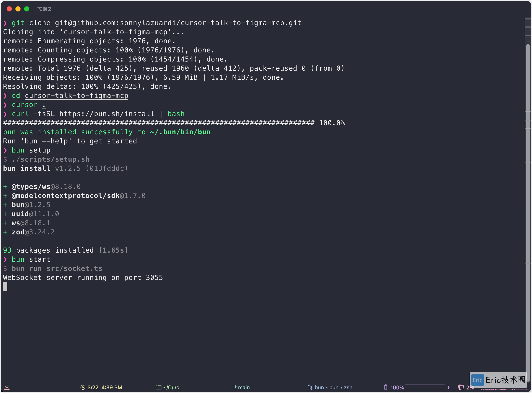The image size is (532, 393).
Task: Click the 'git@github.com:sonnylazuardi/cursor-talk-to-figma-mcp.git' repo address
Action: [x=178, y=23]
